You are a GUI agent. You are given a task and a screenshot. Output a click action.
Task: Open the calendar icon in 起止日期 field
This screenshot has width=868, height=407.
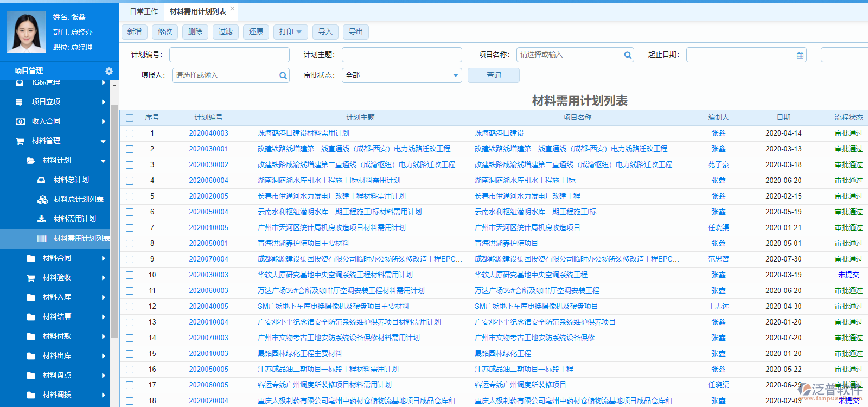800,55
